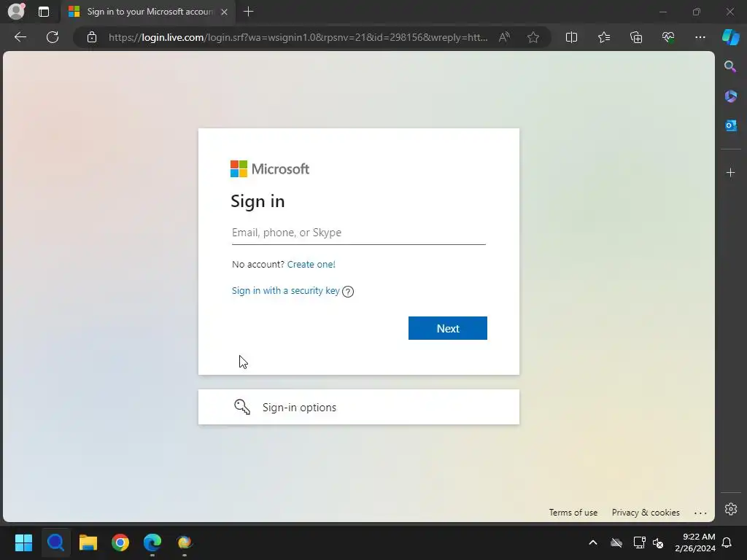Click Create one! link
The width and height of the screenshot is (747, 560).
[x=311, y=264]
